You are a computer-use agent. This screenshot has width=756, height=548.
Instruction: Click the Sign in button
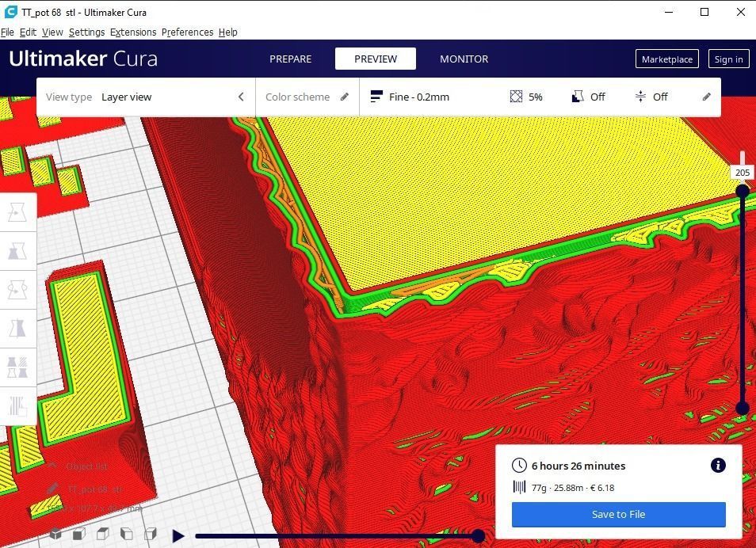click(728, 59)
